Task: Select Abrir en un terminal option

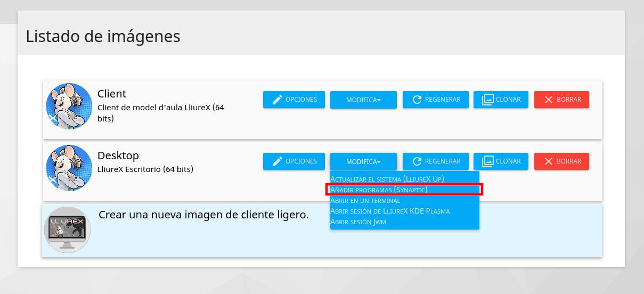Action: tap(365, 200)
